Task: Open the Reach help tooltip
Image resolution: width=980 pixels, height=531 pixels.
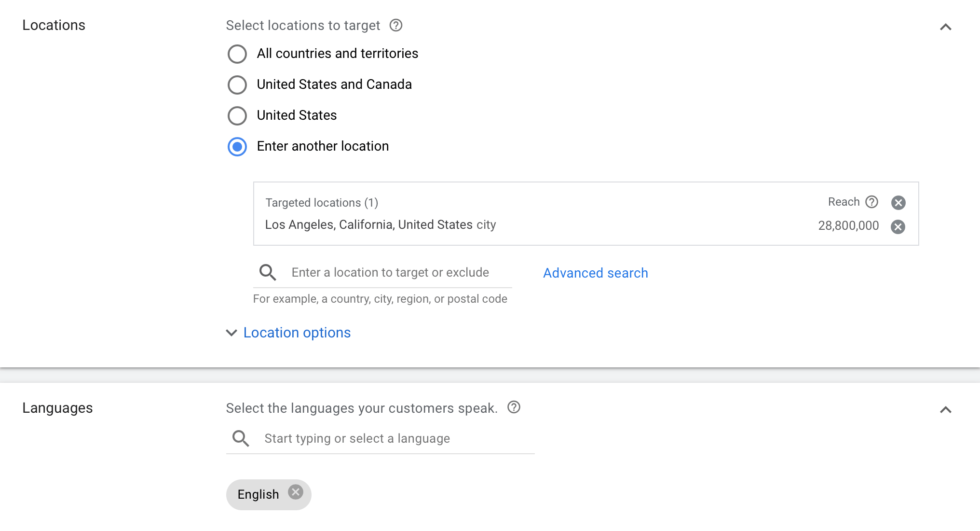Action: pyautogui.click(x=872, y=202)
